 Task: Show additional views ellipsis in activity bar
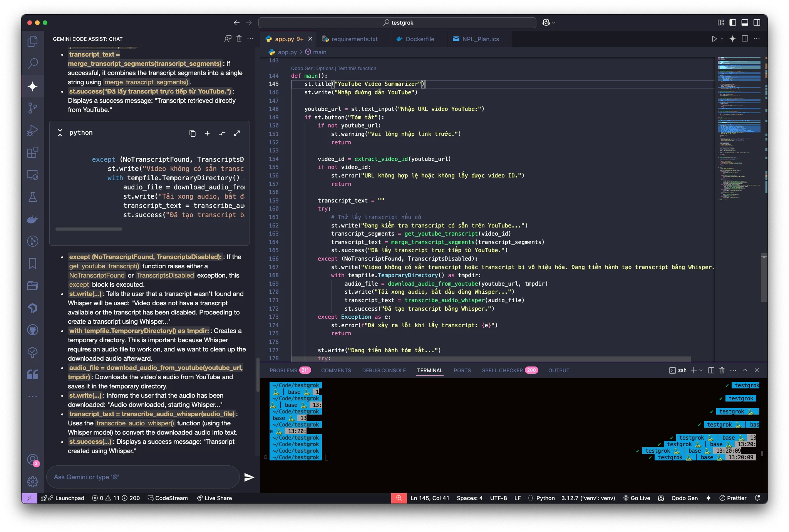[33, 396]
